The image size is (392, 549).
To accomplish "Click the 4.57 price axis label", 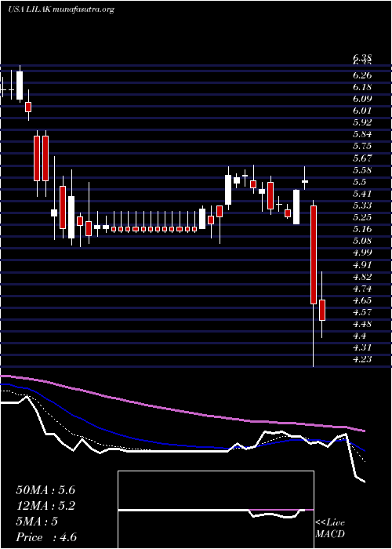I will tap(362, 313).
